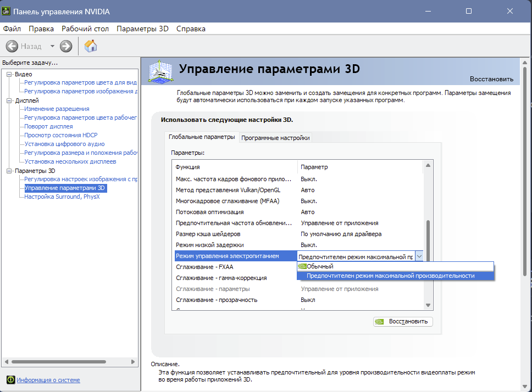Open the Файл menu
The image size is (532, 392).
12,29
